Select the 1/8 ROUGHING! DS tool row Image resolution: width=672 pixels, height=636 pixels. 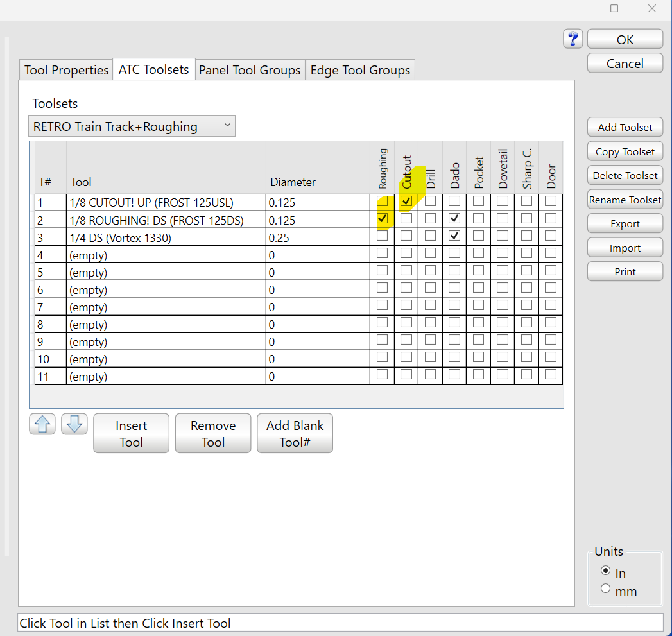pyautogui.click(x=166, y=220)
